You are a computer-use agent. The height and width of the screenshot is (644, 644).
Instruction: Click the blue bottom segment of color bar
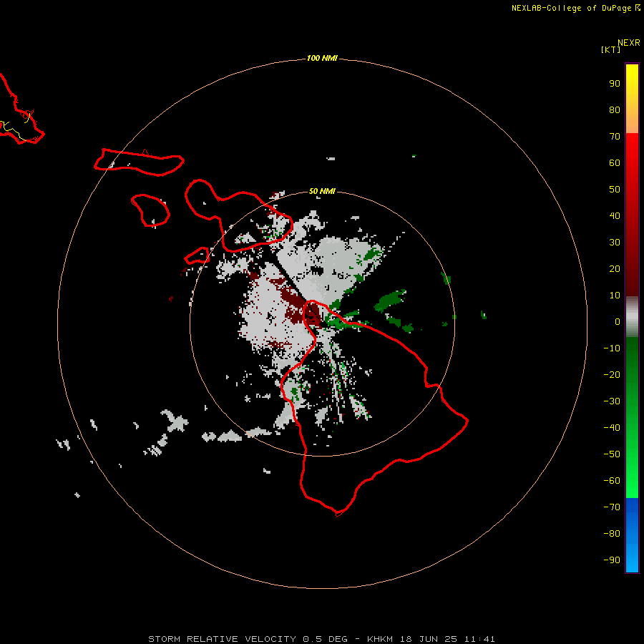click(x=632, y=535)
